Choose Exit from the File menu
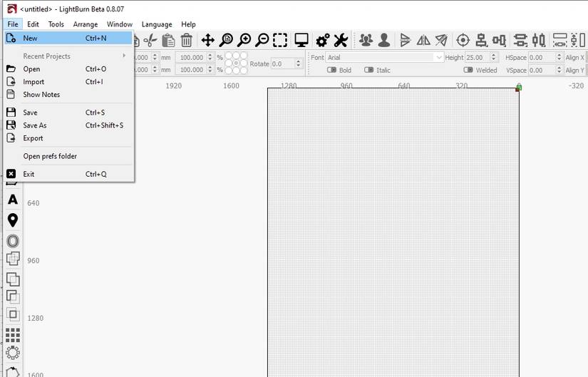Viewport: 588px width, 377px height. click(68, 174)
